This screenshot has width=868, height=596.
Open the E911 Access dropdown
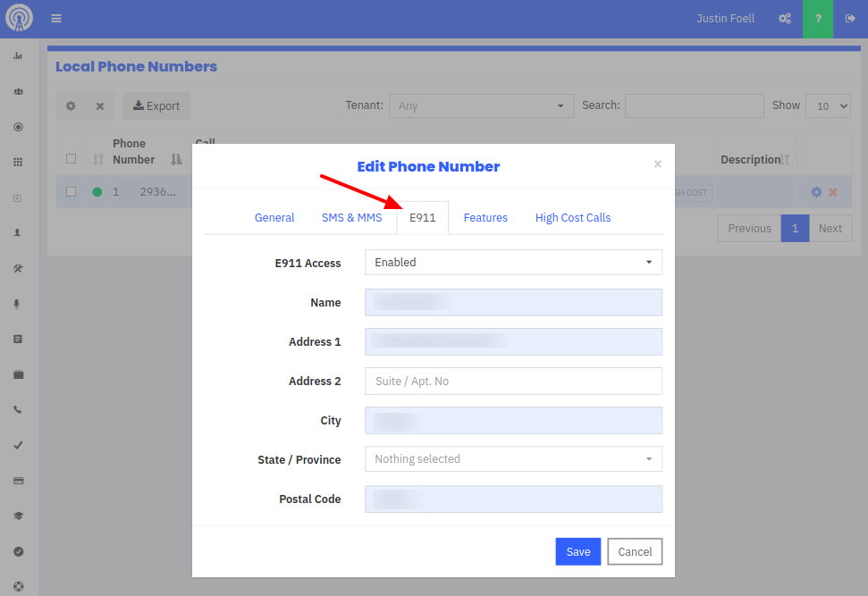(x=513, y=263)
